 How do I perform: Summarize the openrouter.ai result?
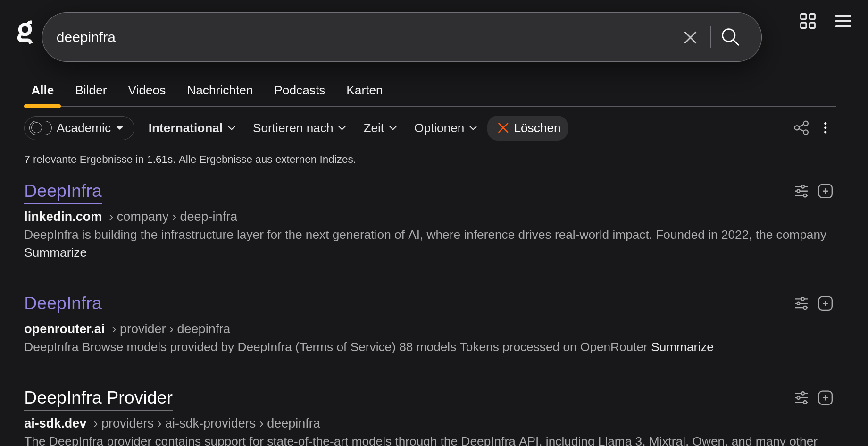pyautogui.click(x=682, y=347)
